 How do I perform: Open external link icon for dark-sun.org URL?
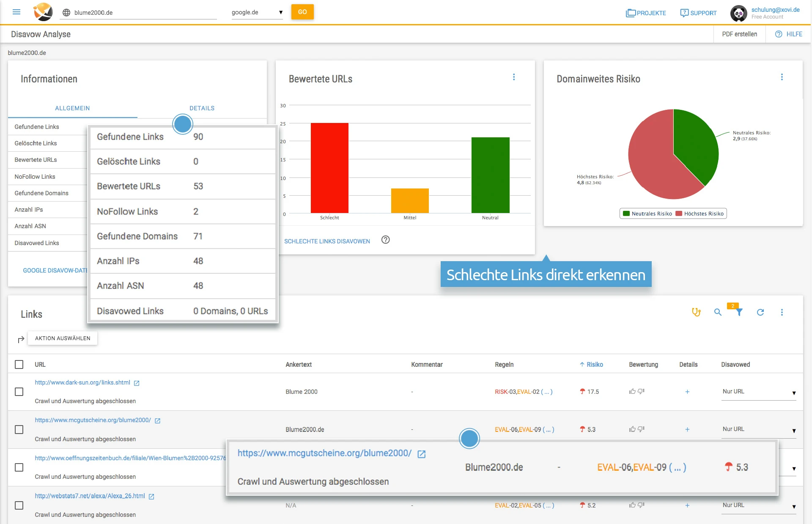pyautogui.click(x=137, y=383)
